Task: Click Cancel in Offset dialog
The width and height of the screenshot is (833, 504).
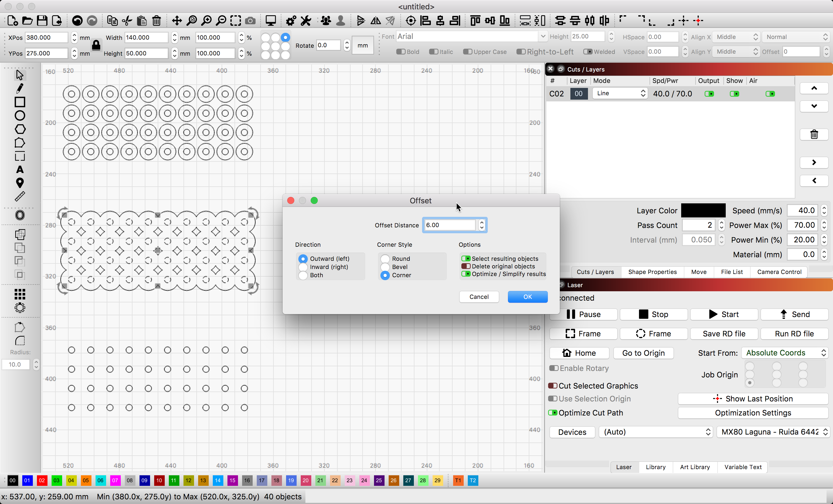Action: pyautogui.click(x=479, y=297)
